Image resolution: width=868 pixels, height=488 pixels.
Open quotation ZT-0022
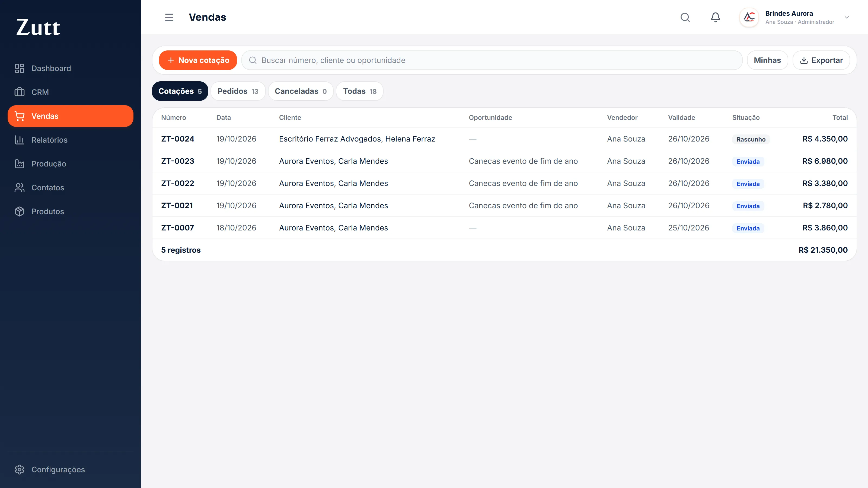pos(505,183)
